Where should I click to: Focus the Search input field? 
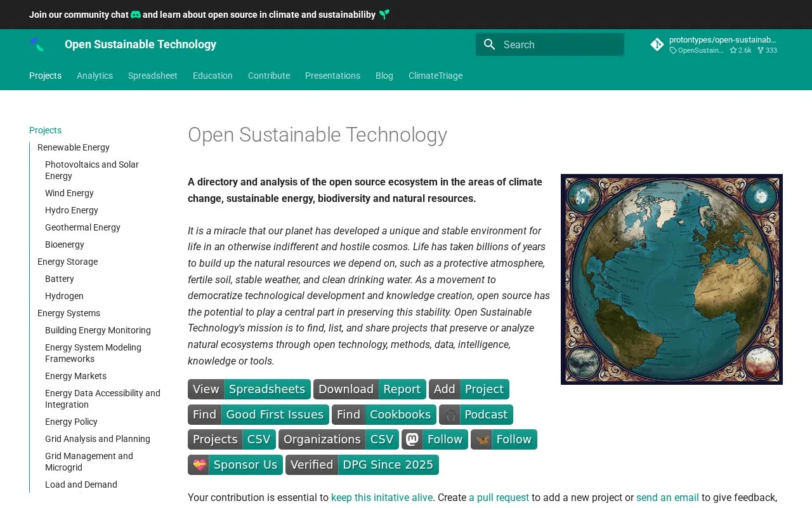550,44
